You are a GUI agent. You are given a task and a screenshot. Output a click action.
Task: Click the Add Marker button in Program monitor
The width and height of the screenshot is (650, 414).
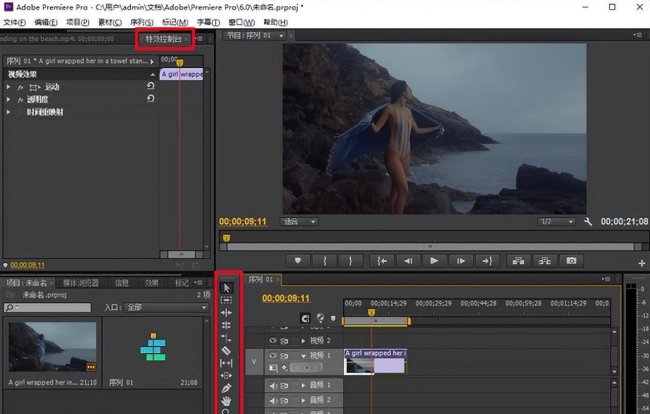coord(298,261)
